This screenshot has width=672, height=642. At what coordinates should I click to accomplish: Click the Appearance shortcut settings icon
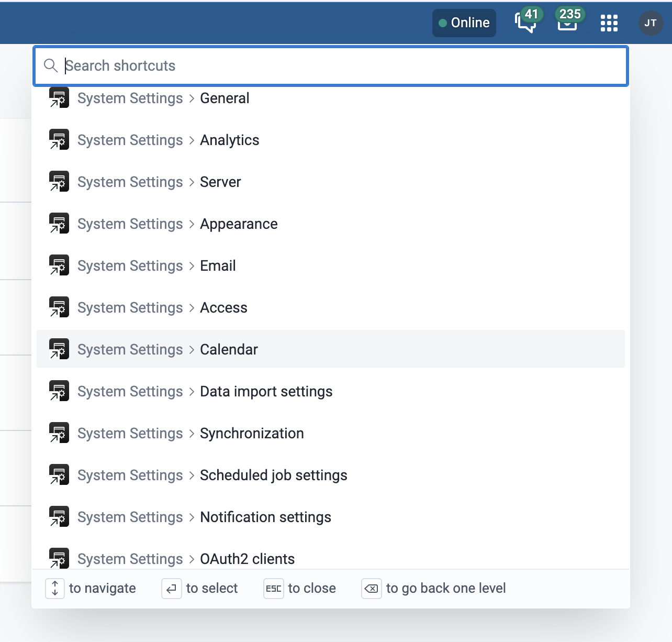[59, 224]
